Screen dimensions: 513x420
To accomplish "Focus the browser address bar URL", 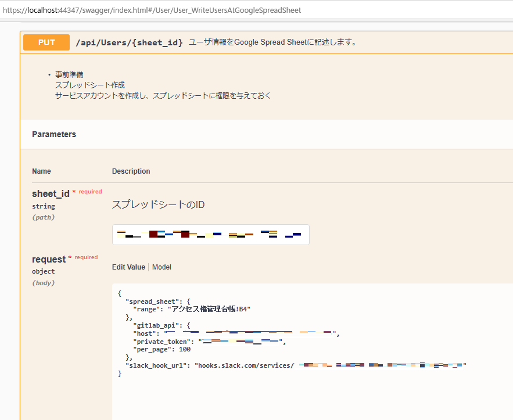I will pos(152,10).
